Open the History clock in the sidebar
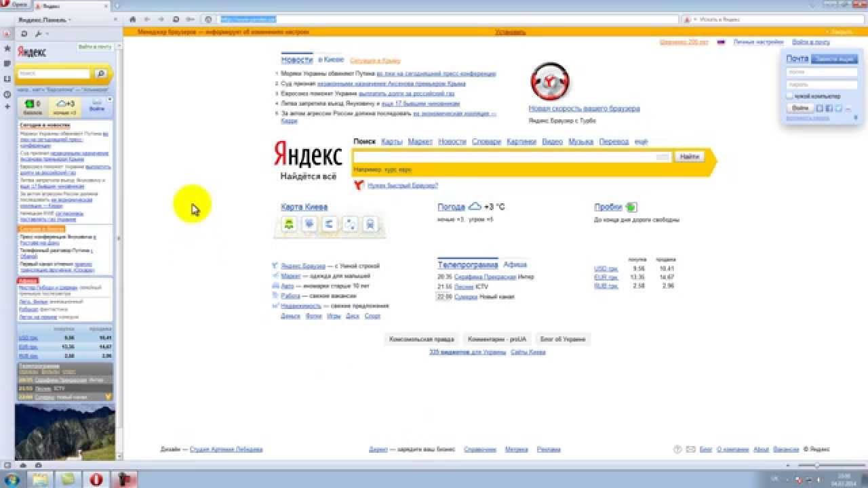868x488 pixels. (7, 94)
